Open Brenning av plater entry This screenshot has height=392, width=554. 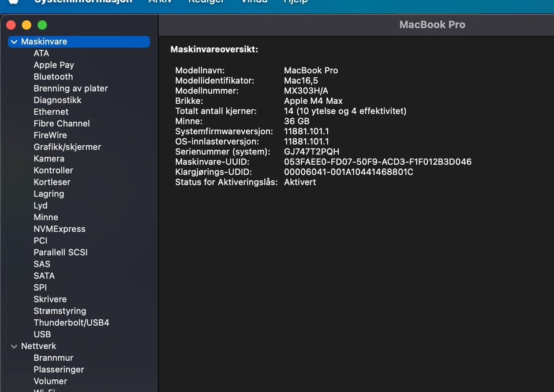[x=70, y=88]
